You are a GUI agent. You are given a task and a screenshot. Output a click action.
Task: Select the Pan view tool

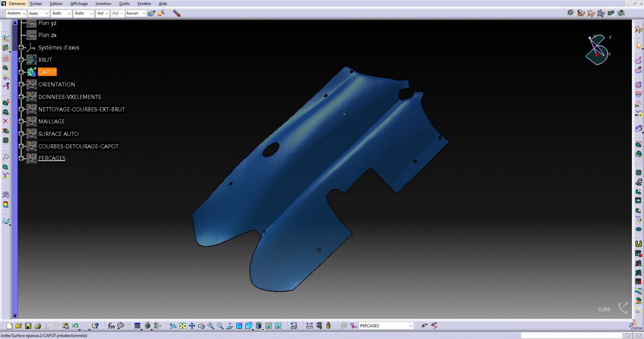pyautogui.click(x=192, y=326)
